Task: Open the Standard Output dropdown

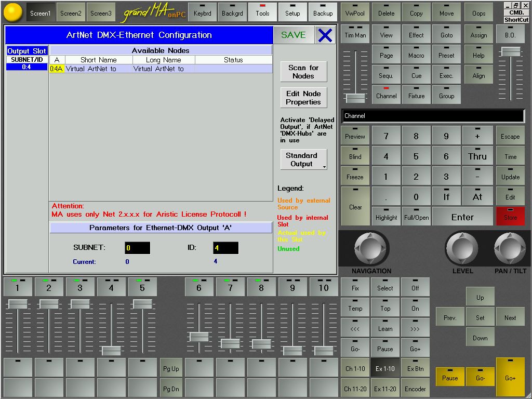Action: pyautogui.click(x=303, y=159)
